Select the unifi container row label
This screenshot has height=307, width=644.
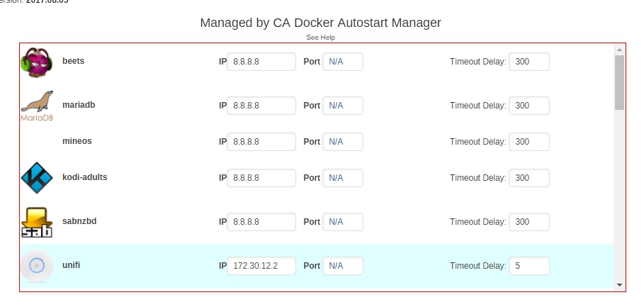pyautogui.click(x=71, y=265)
